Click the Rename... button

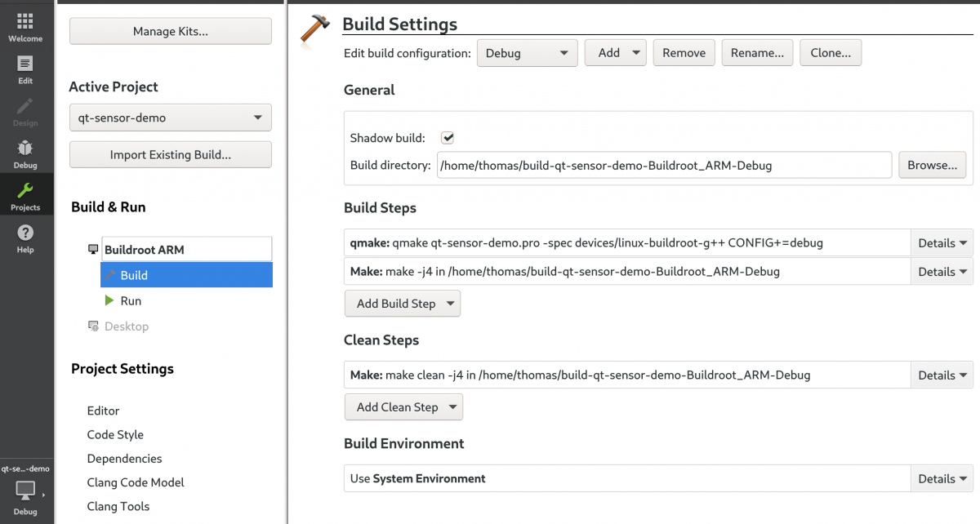[757, 52]
